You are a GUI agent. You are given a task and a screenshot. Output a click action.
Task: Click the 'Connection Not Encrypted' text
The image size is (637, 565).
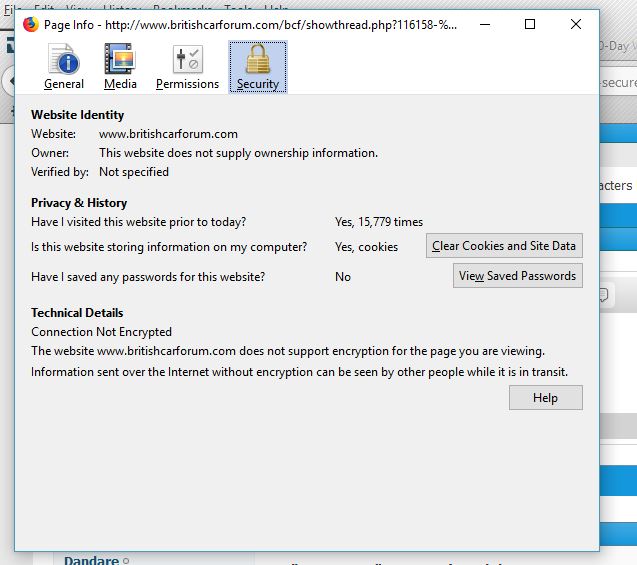[x=102, y=332]
